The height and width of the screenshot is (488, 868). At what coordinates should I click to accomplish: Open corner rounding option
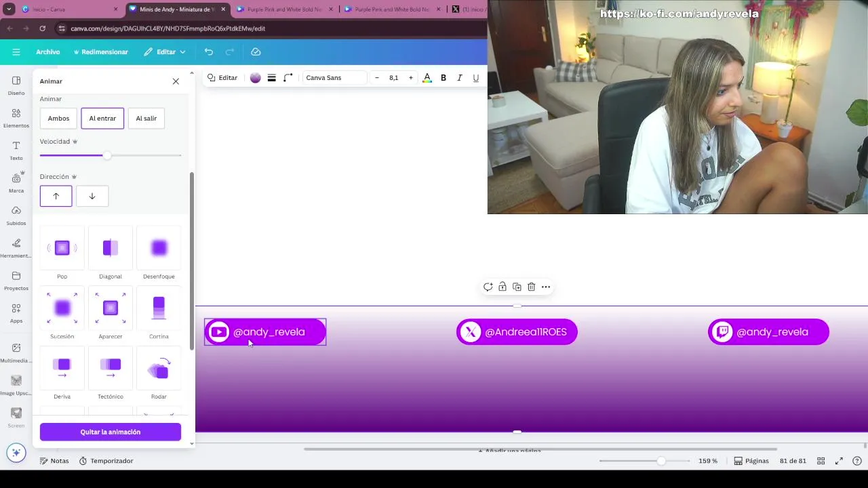(288, 78)
